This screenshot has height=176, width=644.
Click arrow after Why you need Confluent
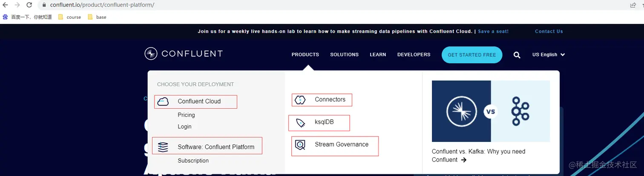[x=464, y=160]
